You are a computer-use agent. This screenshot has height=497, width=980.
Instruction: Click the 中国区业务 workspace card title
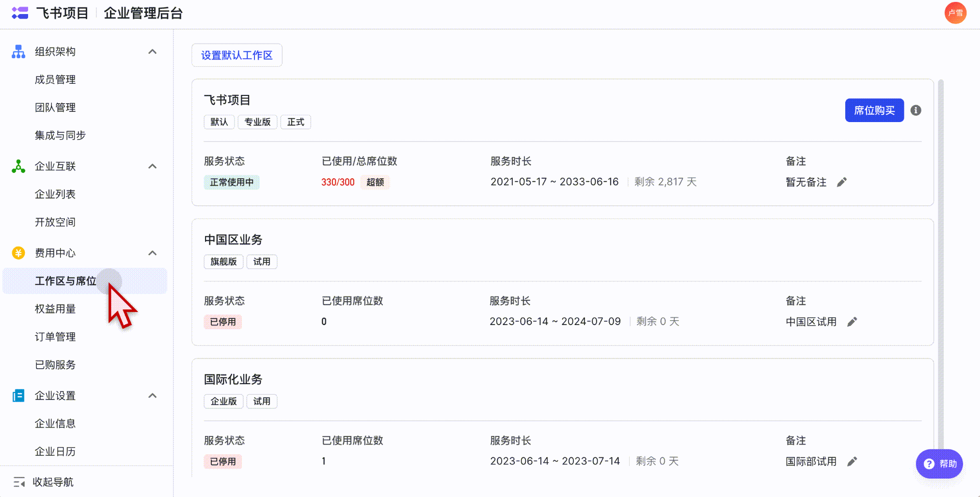[x=233, y=240]
